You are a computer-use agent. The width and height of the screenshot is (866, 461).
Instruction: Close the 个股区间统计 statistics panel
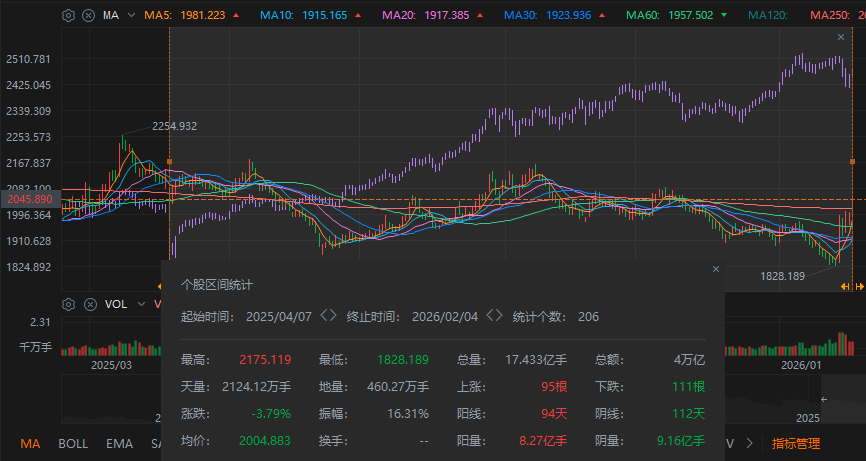[715, 269]
